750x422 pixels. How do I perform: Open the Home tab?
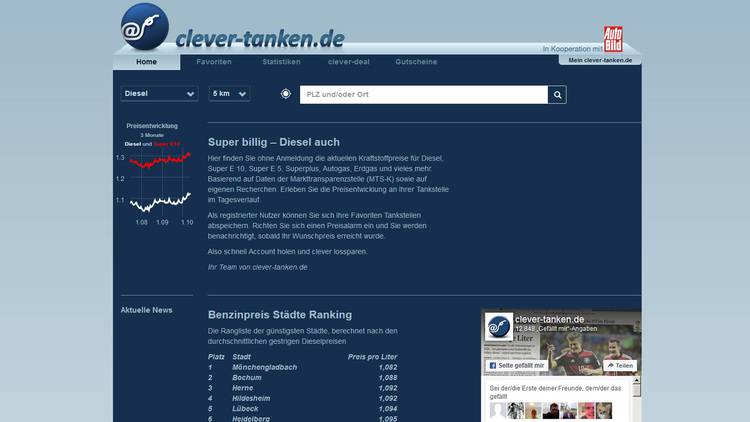tap(146, 62)
